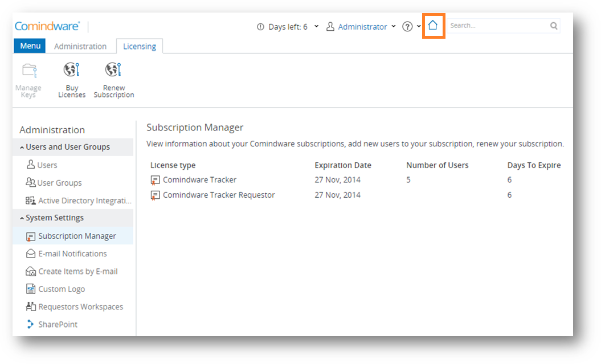Expand the Days left dropdown arrow
Image resolution: width=601 pixels, height=364 pixels.
pyautogui.click(x=317, y=27)
